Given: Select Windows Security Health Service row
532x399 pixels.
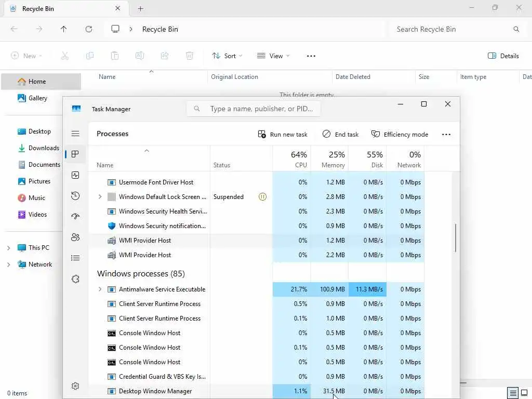Looking at the screenshot, I should click(x=256, y=211).
